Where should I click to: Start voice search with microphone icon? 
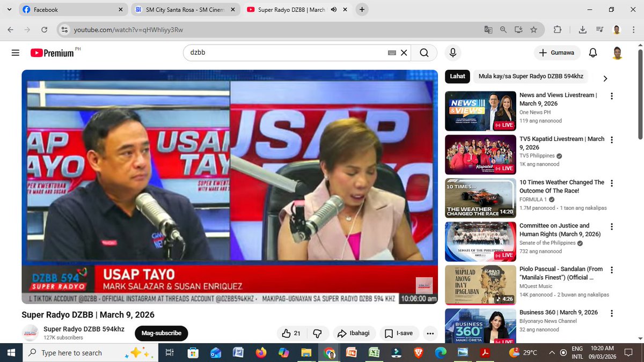point(453,53)
